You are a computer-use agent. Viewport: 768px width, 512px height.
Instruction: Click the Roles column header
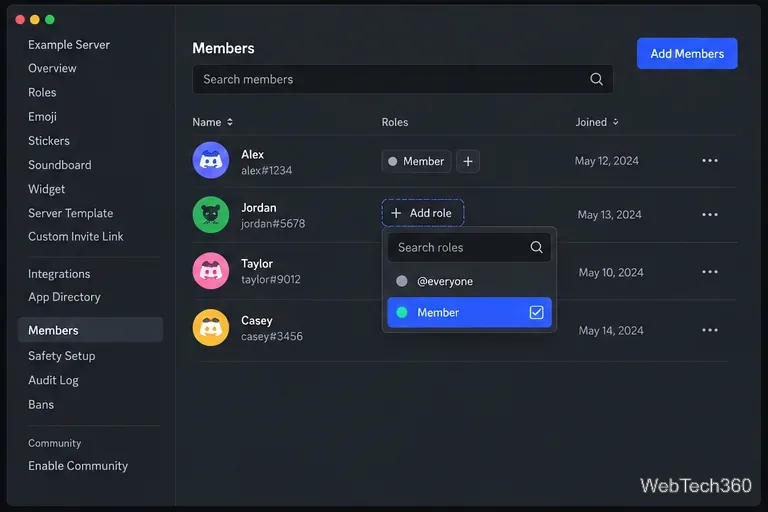[395, 122]
